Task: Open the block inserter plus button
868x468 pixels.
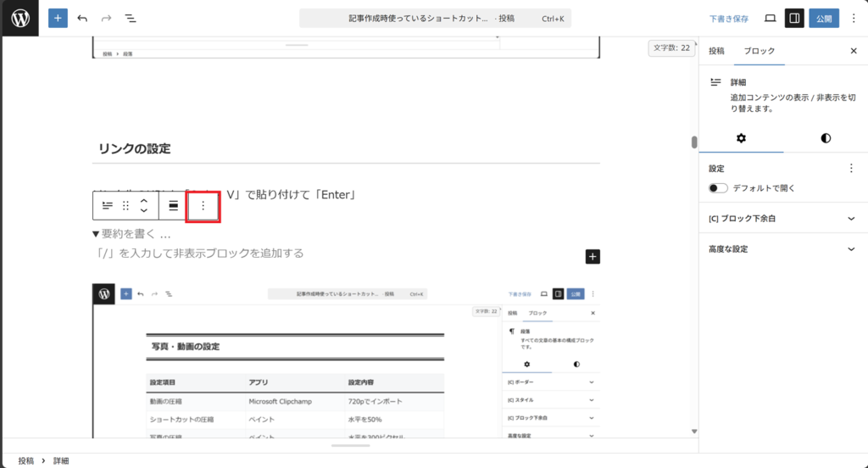Action: click(58, 18)
